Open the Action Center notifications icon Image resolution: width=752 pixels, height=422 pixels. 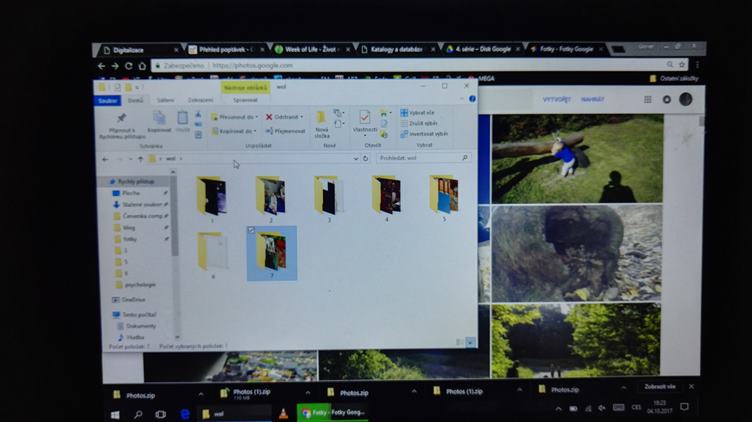click(x=684, y=407)
